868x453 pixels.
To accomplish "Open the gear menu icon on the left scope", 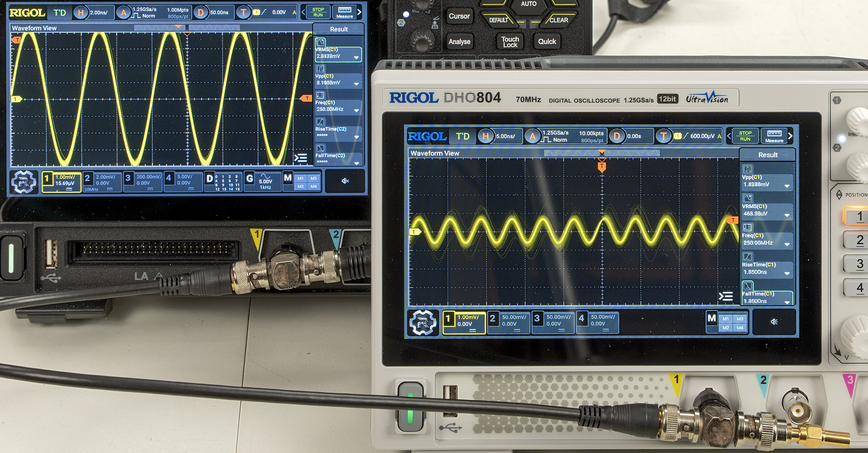I will pos(23,182).
